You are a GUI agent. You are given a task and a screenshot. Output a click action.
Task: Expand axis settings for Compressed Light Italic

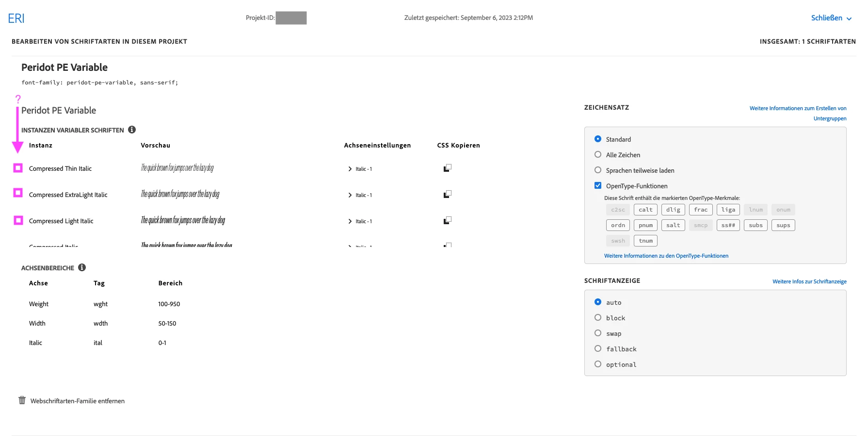pos(350,221)
